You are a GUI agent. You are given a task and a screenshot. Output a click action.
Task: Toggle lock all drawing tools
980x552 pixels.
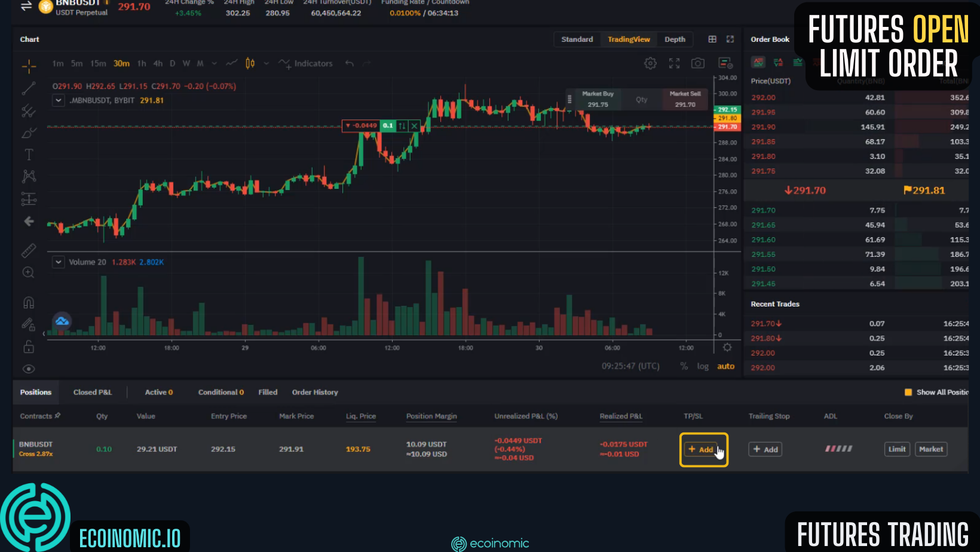[29, 346]
